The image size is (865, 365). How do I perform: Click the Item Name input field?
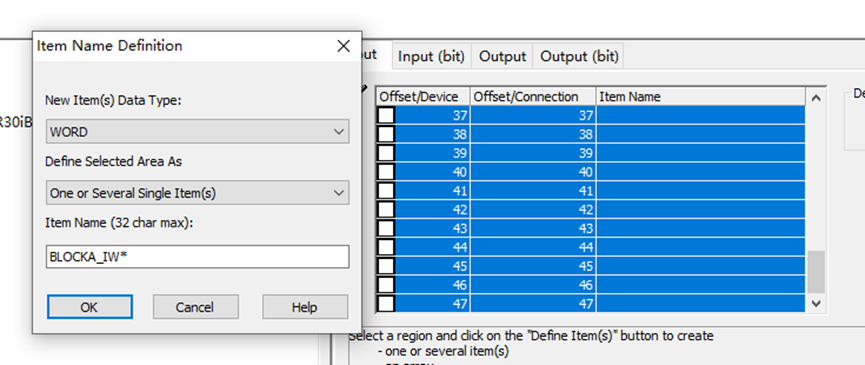(197, 256)
